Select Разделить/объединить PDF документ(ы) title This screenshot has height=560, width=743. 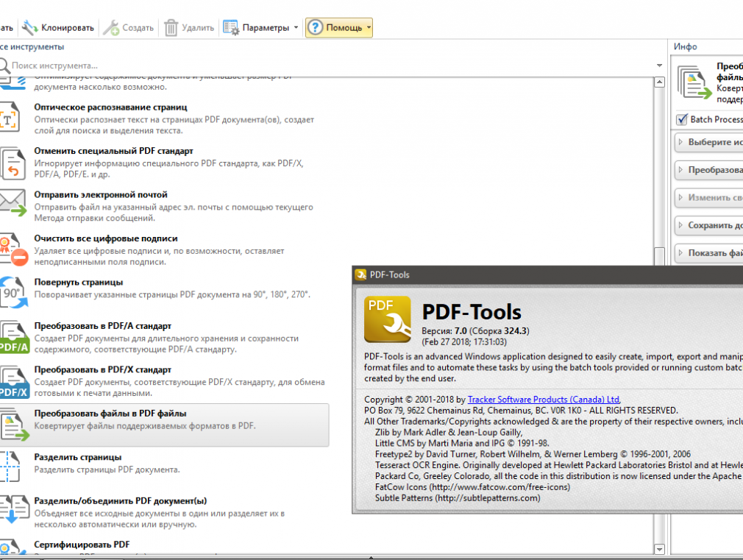121,500
